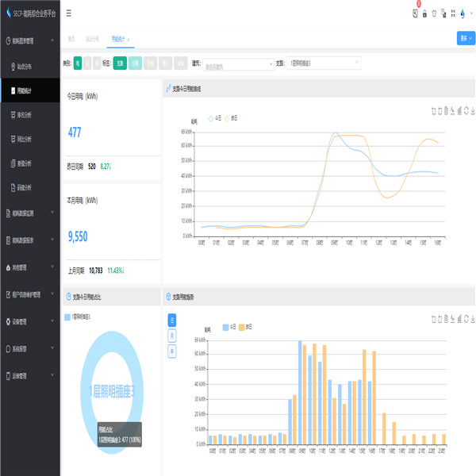Screen dimensions: 476x476
Task: Switch to the 站点分布 tab
Action: pyautogui.click(x=93, y=38)
